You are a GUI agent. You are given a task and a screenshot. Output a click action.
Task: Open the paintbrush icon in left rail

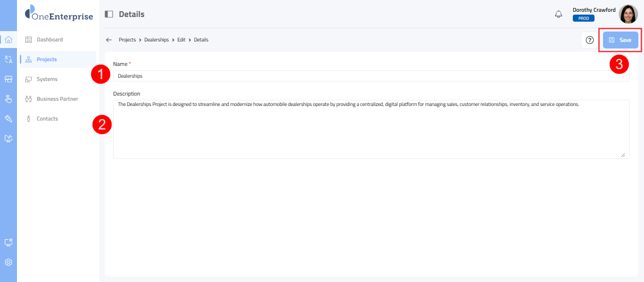[8, 119]
